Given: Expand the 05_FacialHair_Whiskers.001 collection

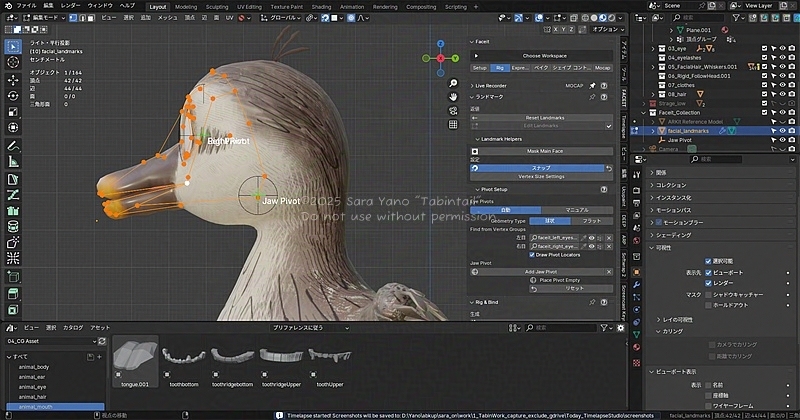Looking at the screenshot, I should click(x=653, y=67).
